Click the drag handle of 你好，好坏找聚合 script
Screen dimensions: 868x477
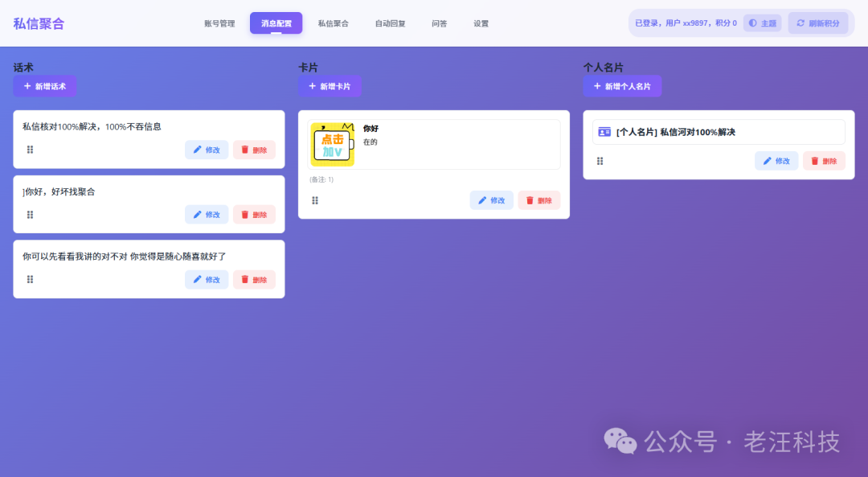tap(30, 215)
